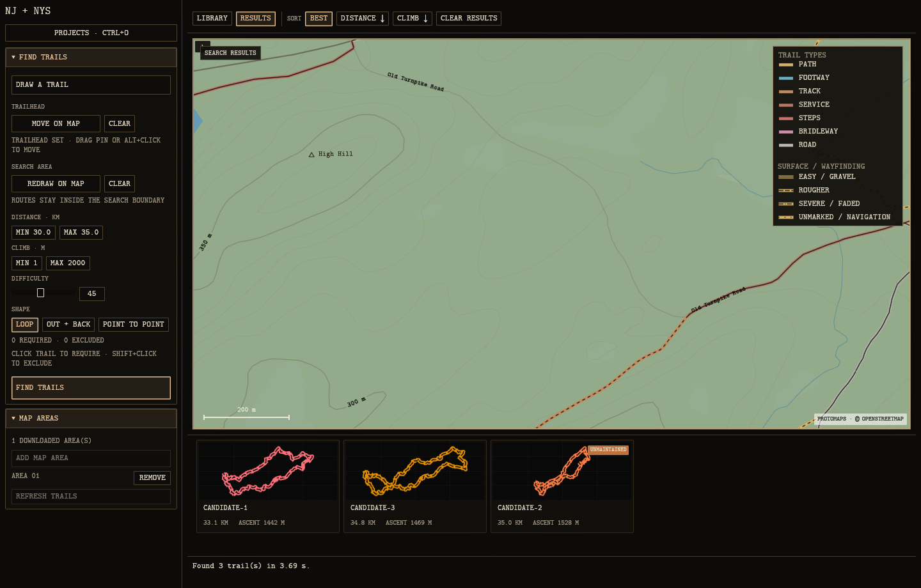Click the Unmarked / Navigation surface symbol

pos(786,217)
